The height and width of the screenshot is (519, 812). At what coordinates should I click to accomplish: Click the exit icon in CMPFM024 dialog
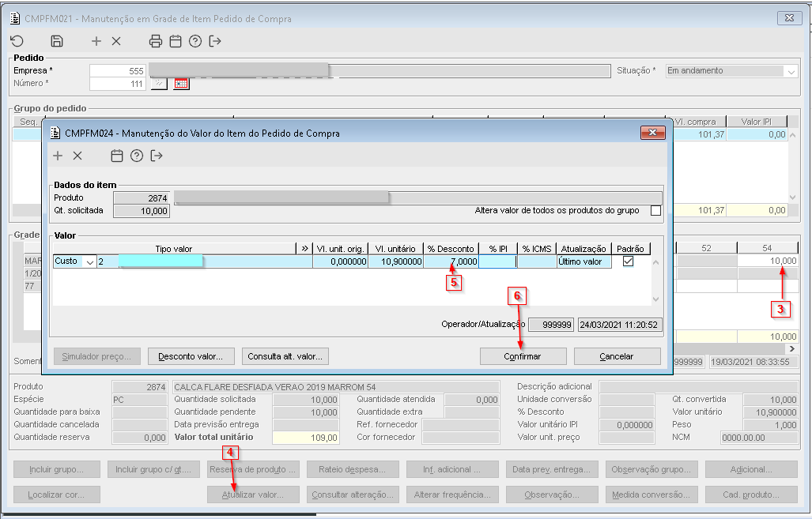(157, 156)
